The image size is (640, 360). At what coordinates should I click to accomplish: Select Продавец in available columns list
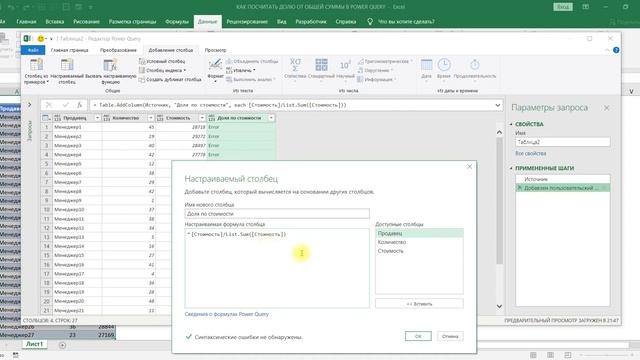coord(419,233)
